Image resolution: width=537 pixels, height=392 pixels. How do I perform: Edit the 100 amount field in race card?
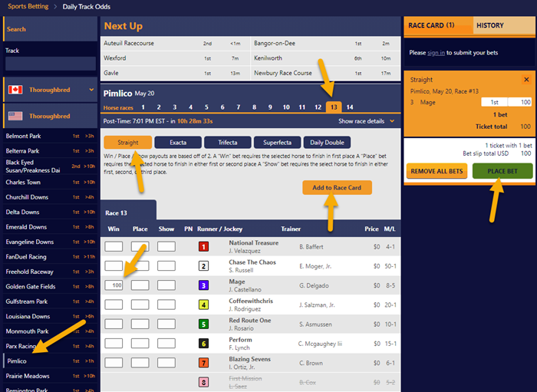coord(520,102)
